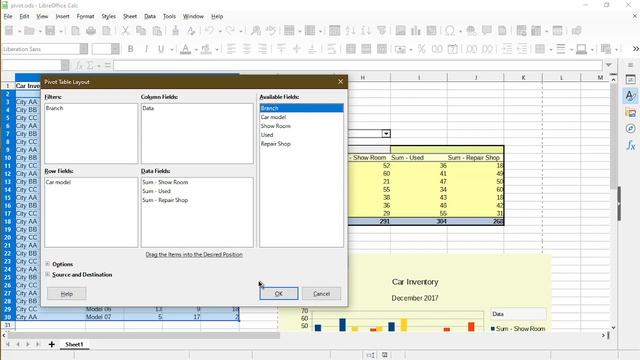
Task: Open the sidebar Gallery deck
Action: tap(631, 112)
